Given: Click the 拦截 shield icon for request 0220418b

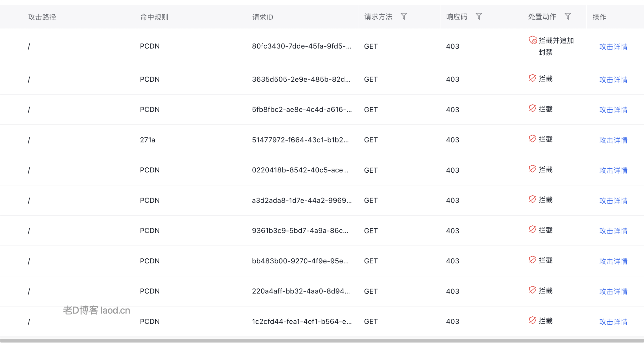Looking at the screenshot, I should pyautogui.click(x=532, y=169).
